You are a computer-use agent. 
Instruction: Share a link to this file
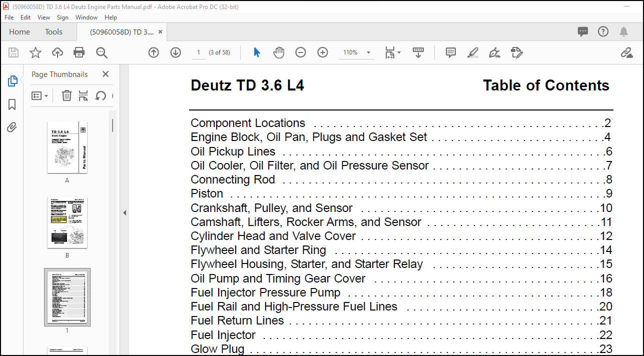tap(626, 52)
